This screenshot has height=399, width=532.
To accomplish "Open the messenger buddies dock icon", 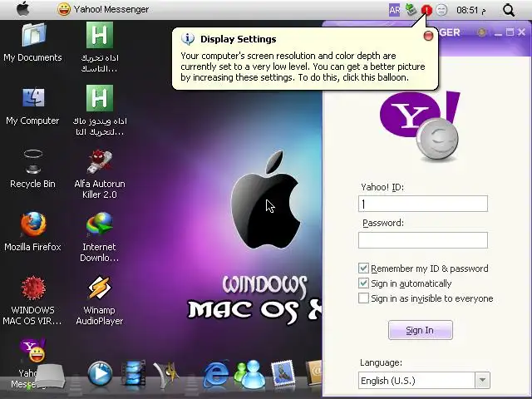I will coord(250,374).
